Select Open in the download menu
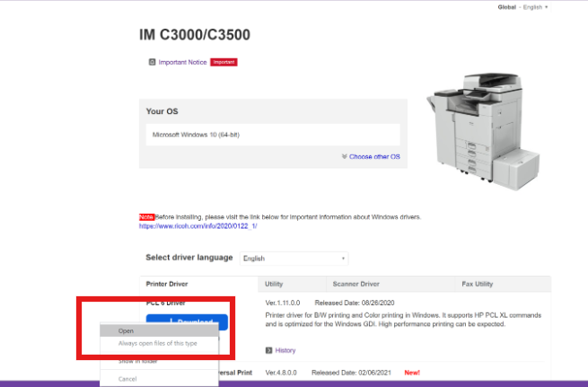588x387 pixels. pyautogui.click(x=159, y=330)
